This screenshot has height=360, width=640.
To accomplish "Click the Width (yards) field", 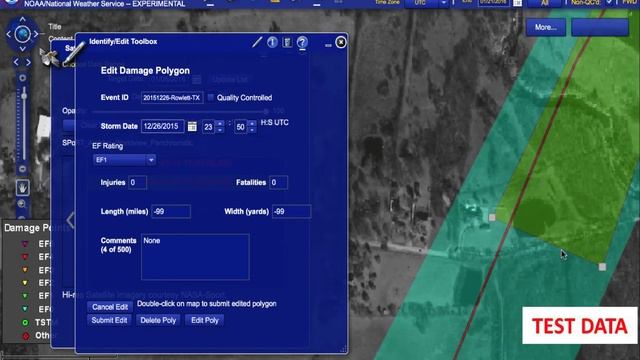I will (x=291, y=211).
